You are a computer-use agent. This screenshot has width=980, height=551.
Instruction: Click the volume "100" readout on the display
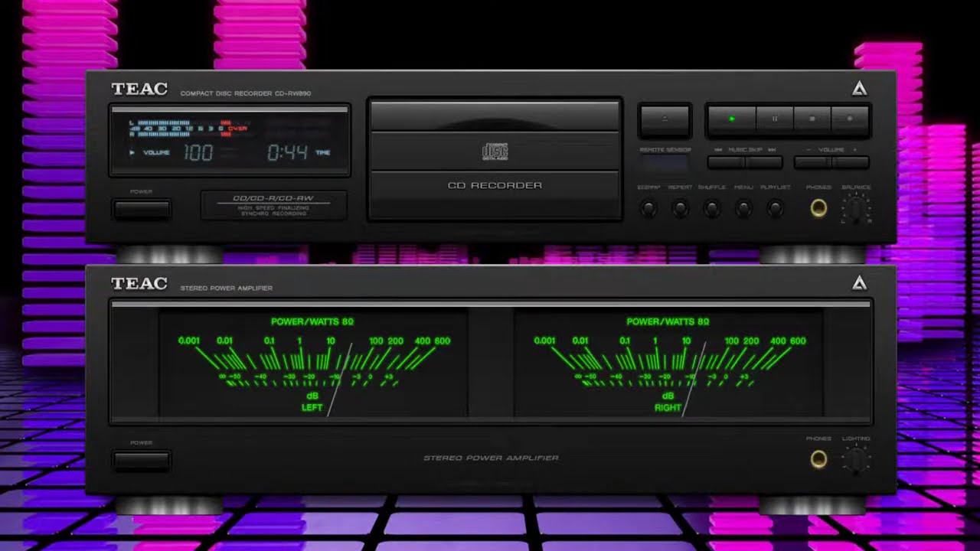[198, 152]
